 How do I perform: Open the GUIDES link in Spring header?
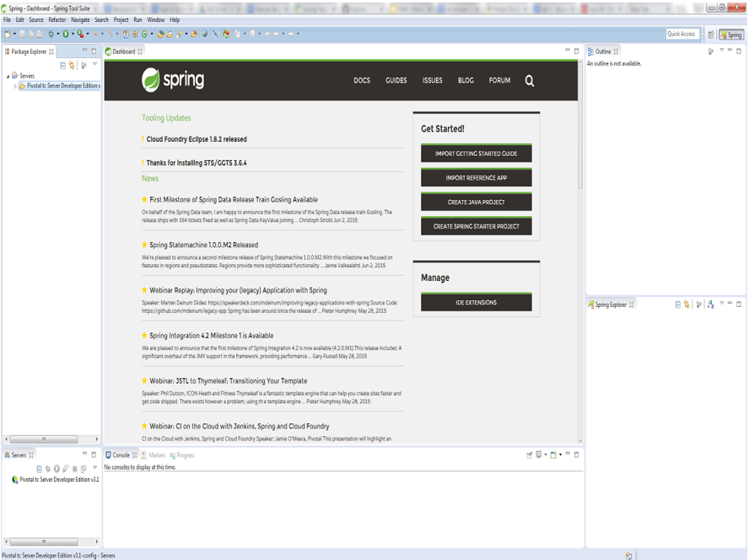tap(396, 80)
